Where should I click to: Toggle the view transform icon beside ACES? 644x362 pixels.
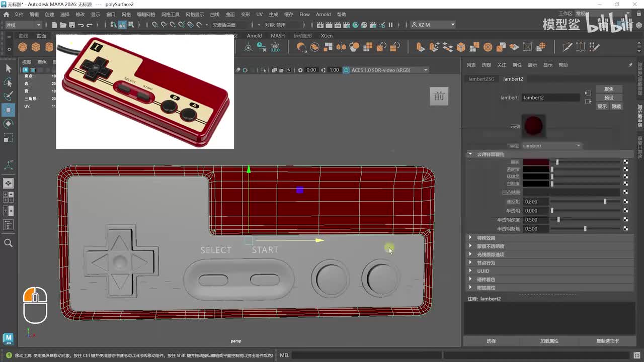(x=346, y=70)
